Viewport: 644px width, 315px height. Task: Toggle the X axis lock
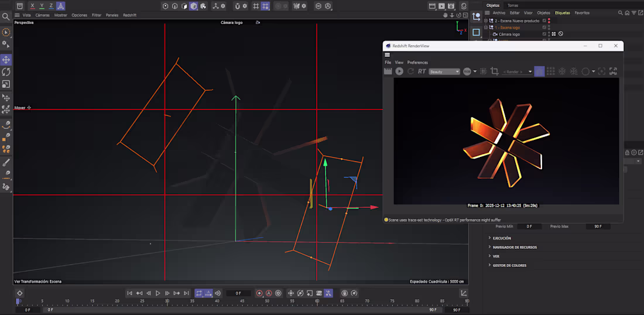[x=33, y=6]
